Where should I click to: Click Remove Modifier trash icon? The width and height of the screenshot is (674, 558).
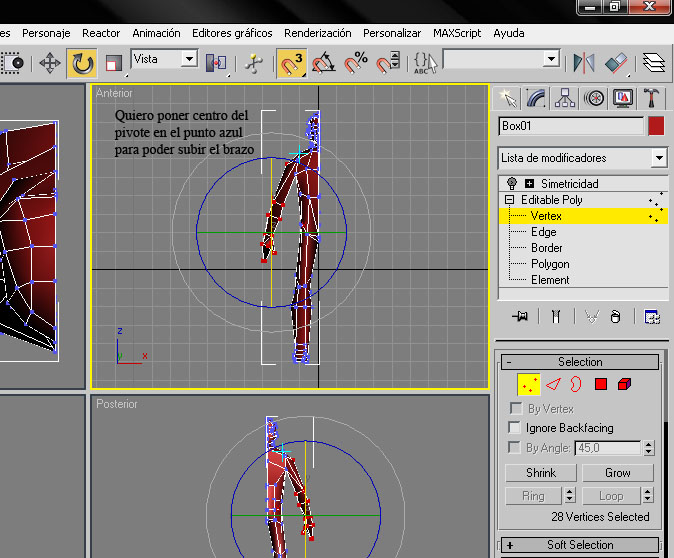point(616,317)
